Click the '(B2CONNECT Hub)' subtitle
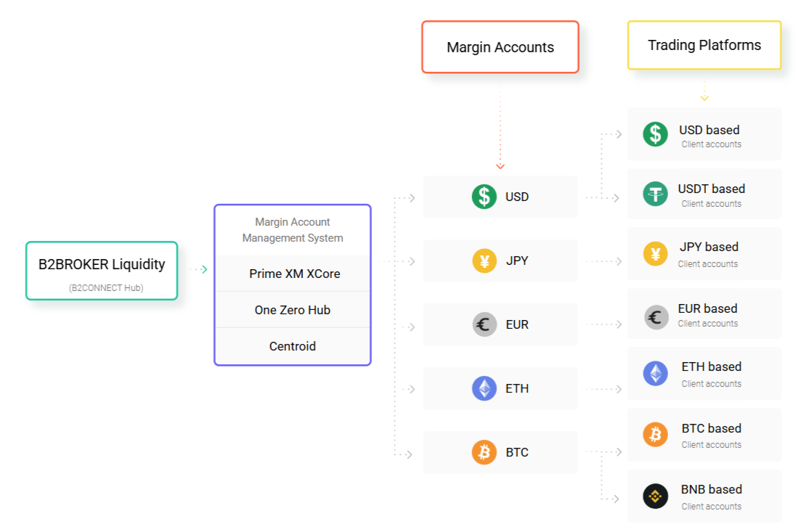The image size is (801, 532). point(106,288)
